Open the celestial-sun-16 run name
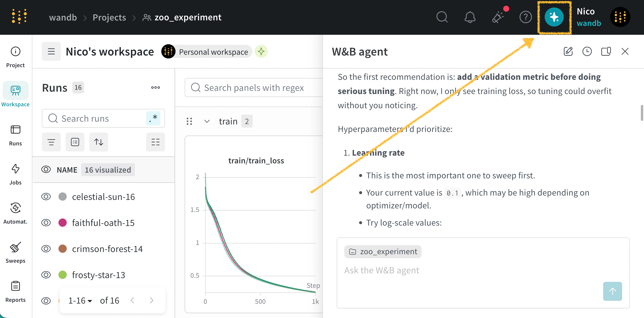This screenshot has width=644, height=318. [x=103, y=197]
